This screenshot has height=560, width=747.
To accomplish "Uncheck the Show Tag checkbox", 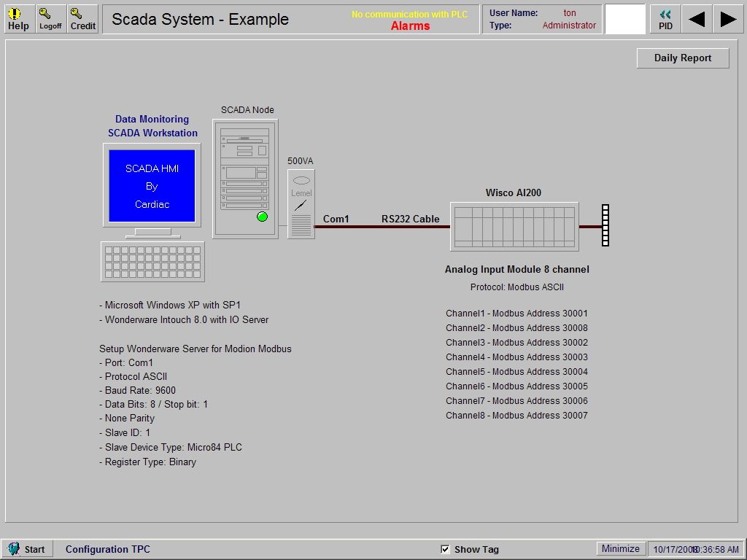I will (445, 548).
